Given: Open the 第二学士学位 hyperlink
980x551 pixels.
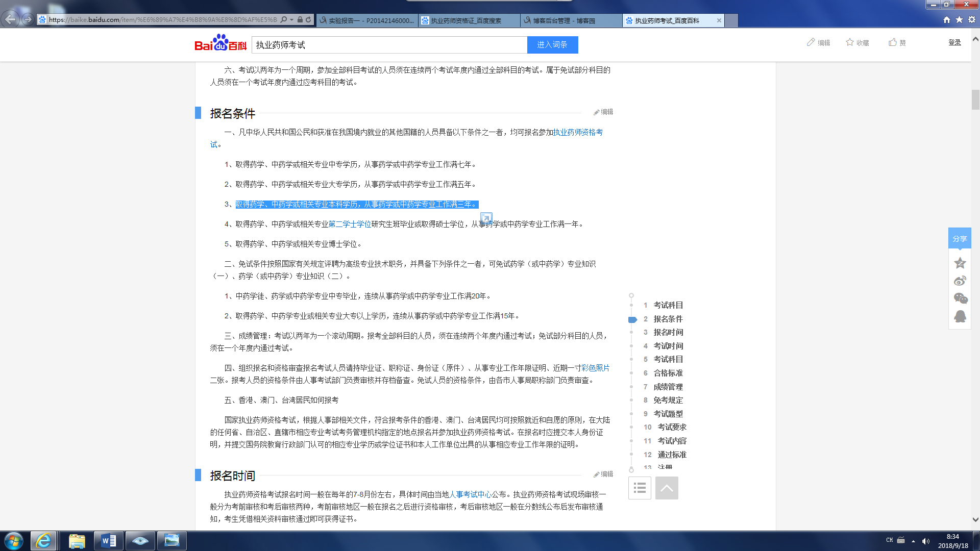Looking at the screenshot, I should 350,224.
